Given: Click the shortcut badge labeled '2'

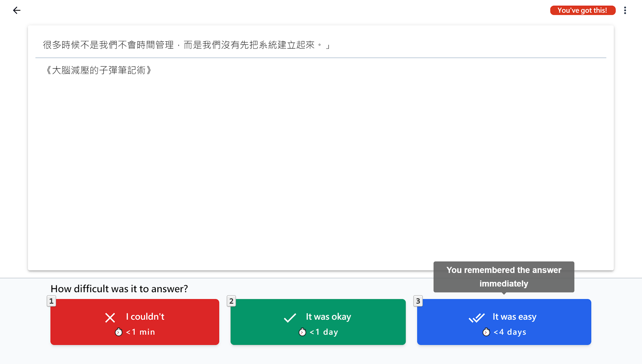Looking at the screenshot, I should [231, 301].
